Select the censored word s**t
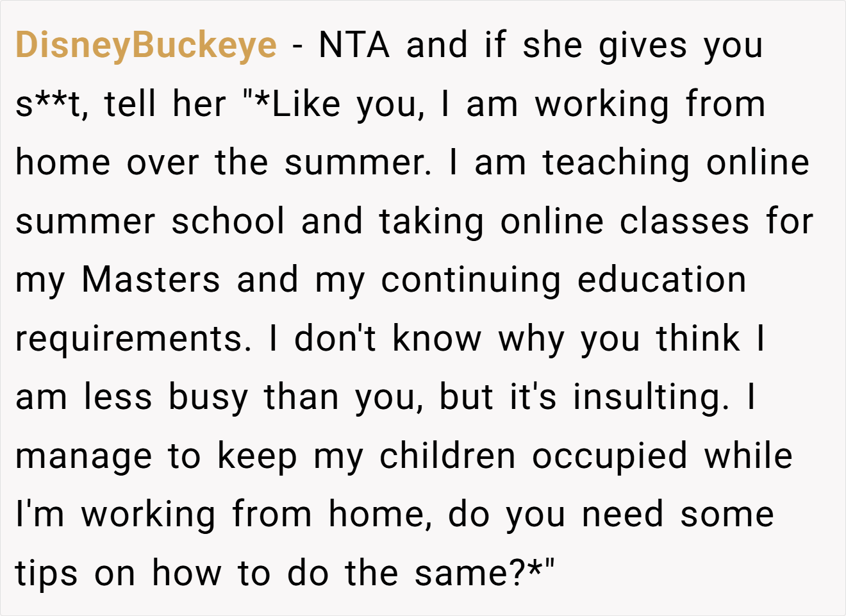846x616 pixels. tap(49, 104)
